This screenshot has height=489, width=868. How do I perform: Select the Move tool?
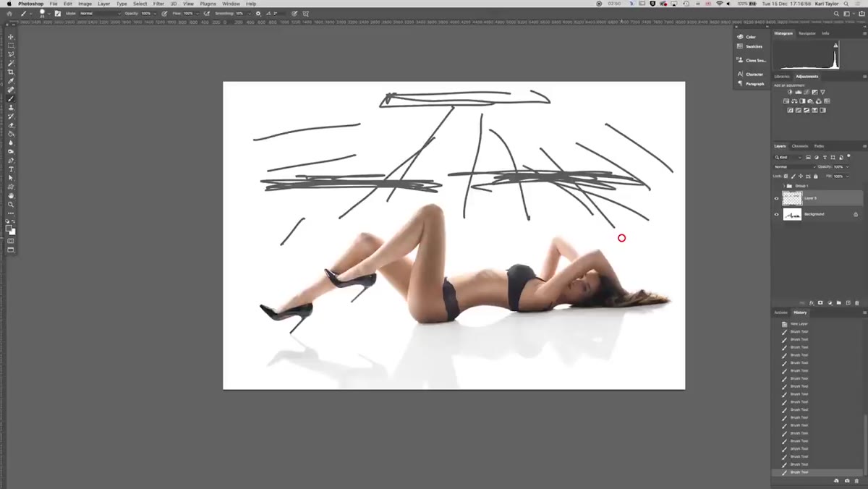tap(11, 37)
